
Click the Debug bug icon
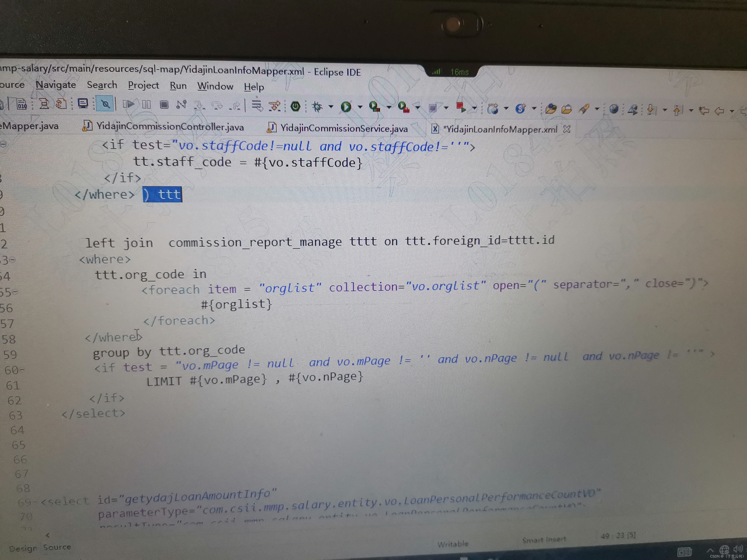click(317, 107)
